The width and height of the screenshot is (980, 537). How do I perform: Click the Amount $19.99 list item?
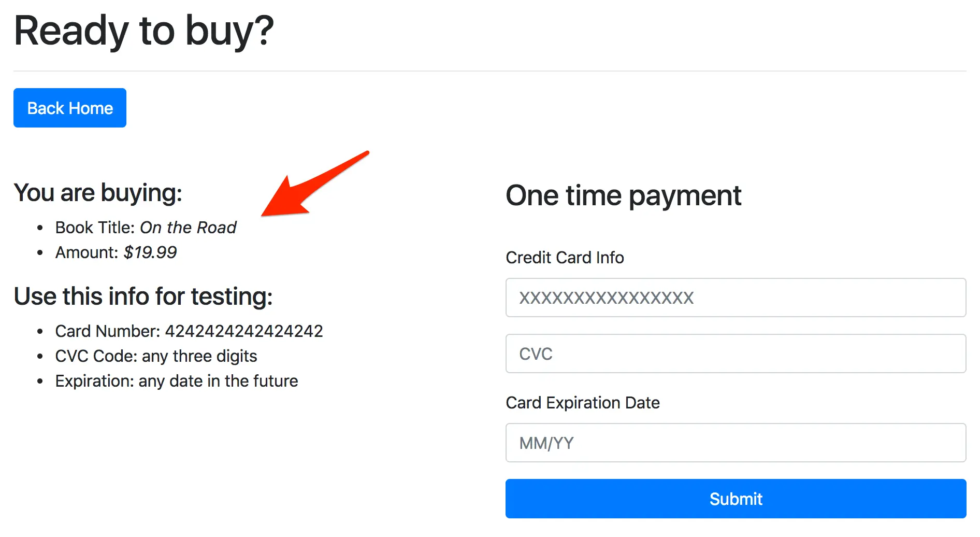point(115,252)
